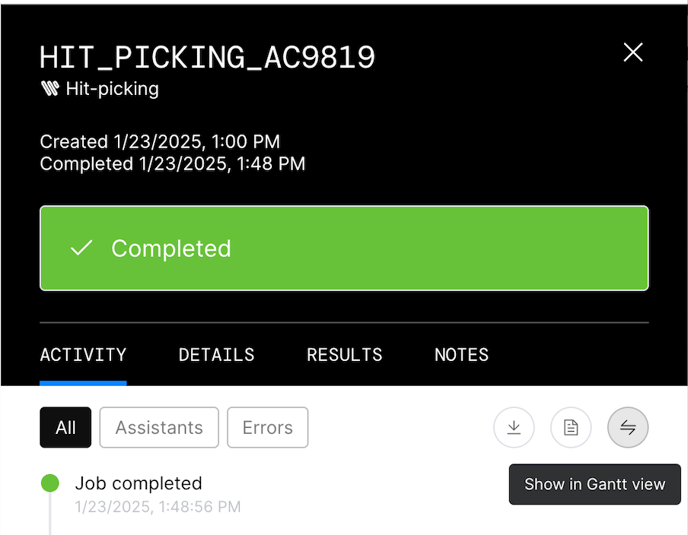Screen dimensions: 688x535
Task: Click the Show in Gantt view tooltip
Action: [x=595, y=484]
